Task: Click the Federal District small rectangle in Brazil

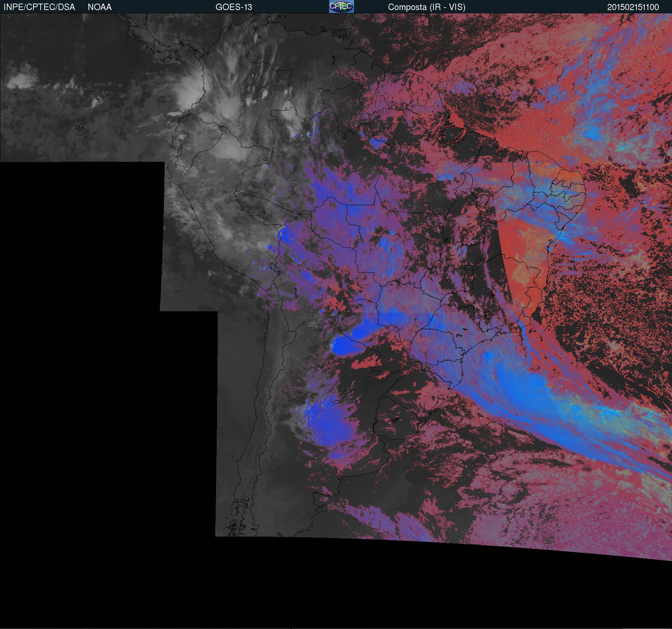Action: (x=468, y=267)
